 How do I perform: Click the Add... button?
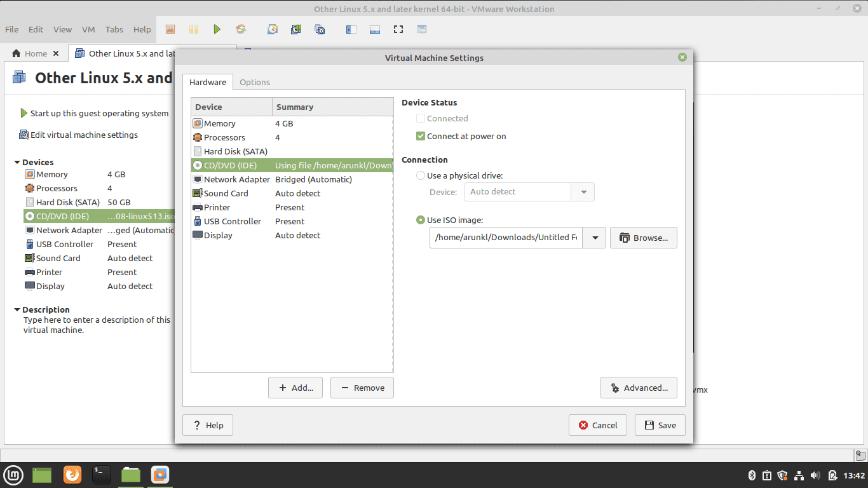point(295,388)
